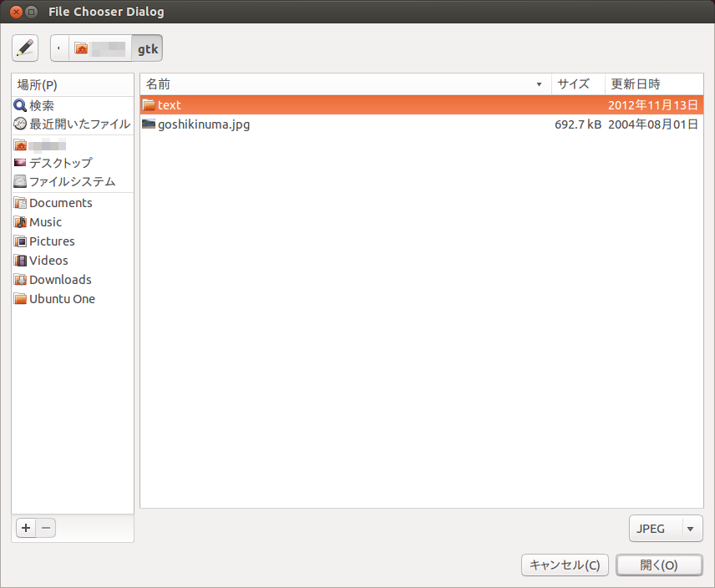Open Pictures bookmark

[52, 241]
